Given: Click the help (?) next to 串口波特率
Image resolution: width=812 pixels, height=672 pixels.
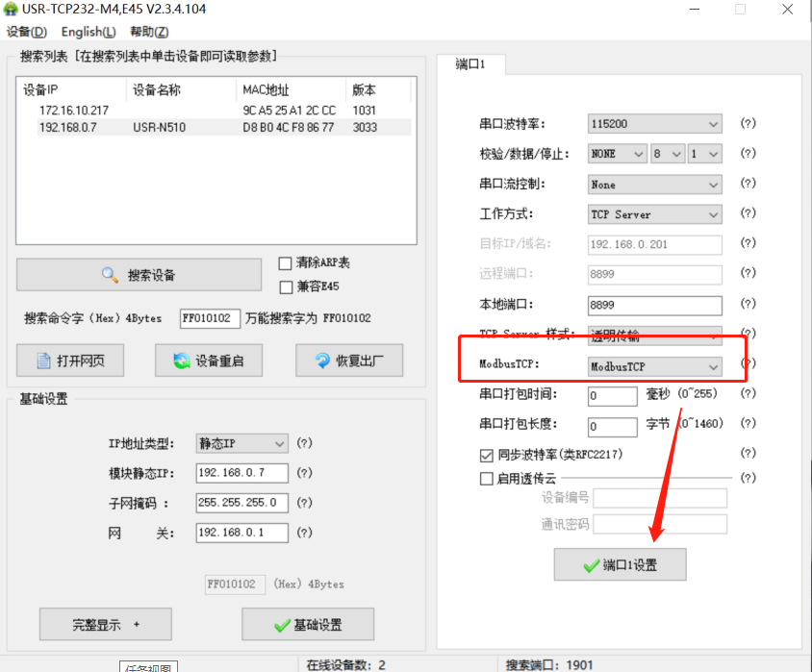Looking at the screenshot, I should (747, 124).
